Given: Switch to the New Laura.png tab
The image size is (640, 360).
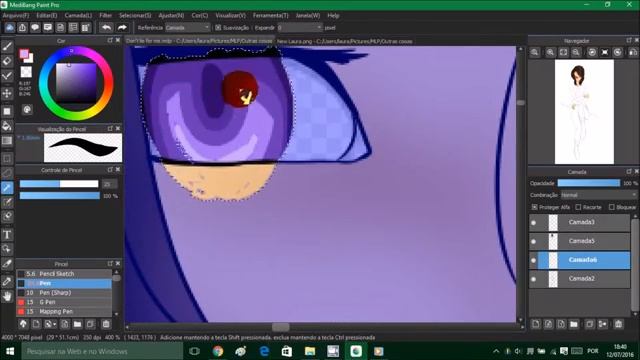Looking at the screenshot, I should click(344, 41).
